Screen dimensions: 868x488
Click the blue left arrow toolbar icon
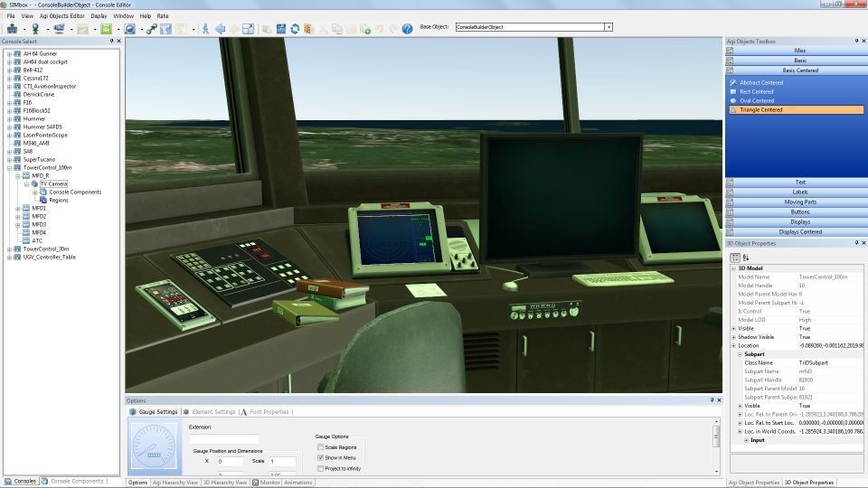click(x=220, y=29)
